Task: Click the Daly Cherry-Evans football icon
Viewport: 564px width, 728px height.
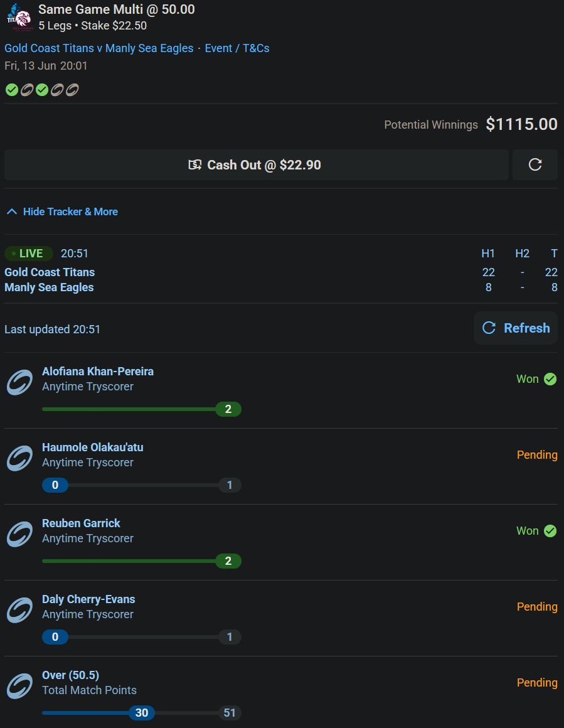Action: point(19,609)
